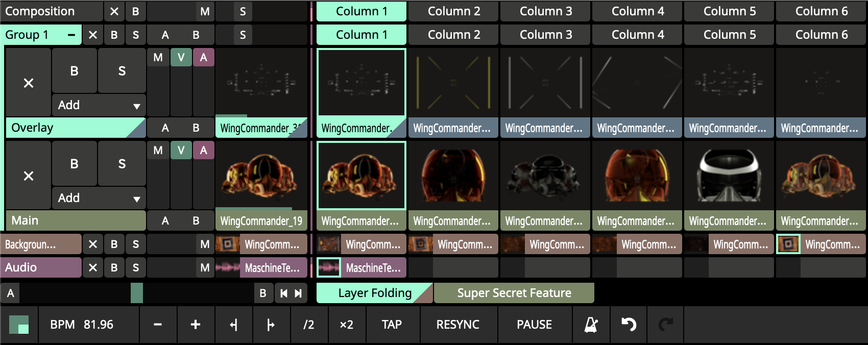Increase BPM with plus button
This screenshot has height=345, width=868.
click(x=196, y=325)
